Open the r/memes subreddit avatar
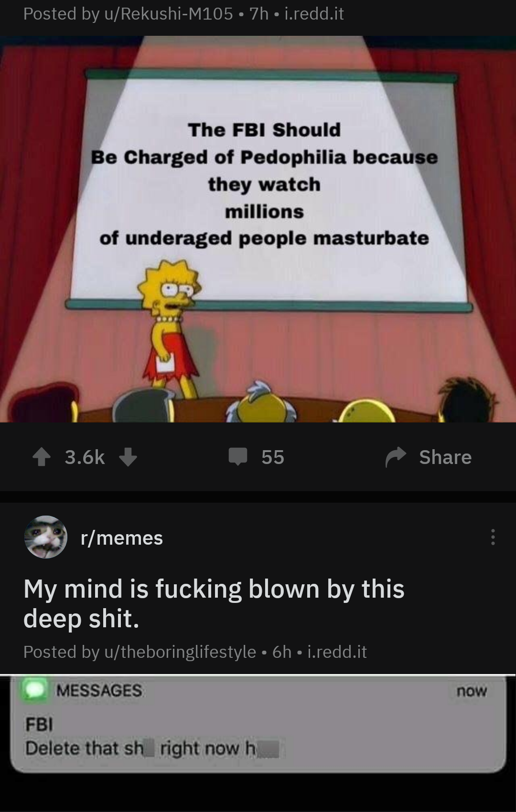The width and height of the screenshot is (516, 812). (x=46, y=537)
